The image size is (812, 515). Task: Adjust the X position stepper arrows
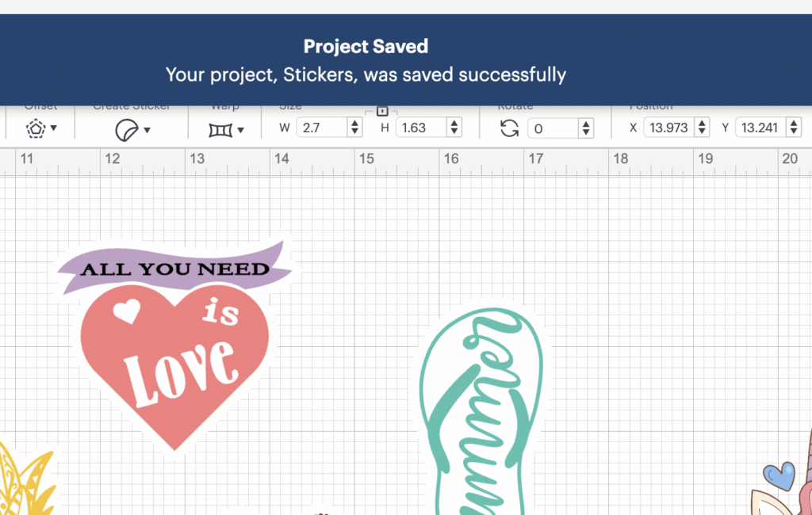tap(701, 128)
